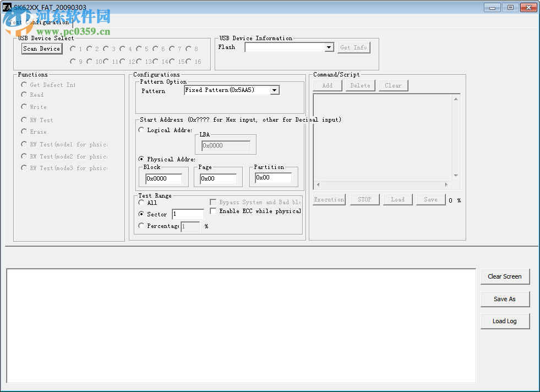Select USB device radio button 12

click(122, 61)
